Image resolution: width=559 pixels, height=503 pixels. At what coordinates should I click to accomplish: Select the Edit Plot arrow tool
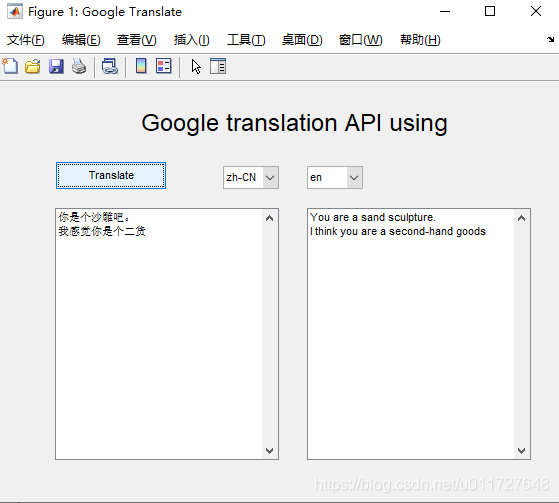click(x=196, y=66)
